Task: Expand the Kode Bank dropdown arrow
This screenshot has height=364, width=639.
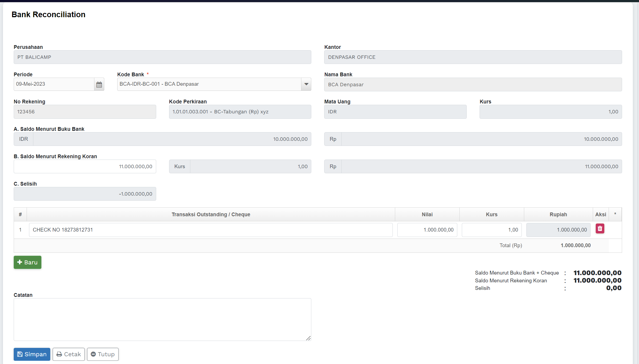Action: (x=306, y=84)
